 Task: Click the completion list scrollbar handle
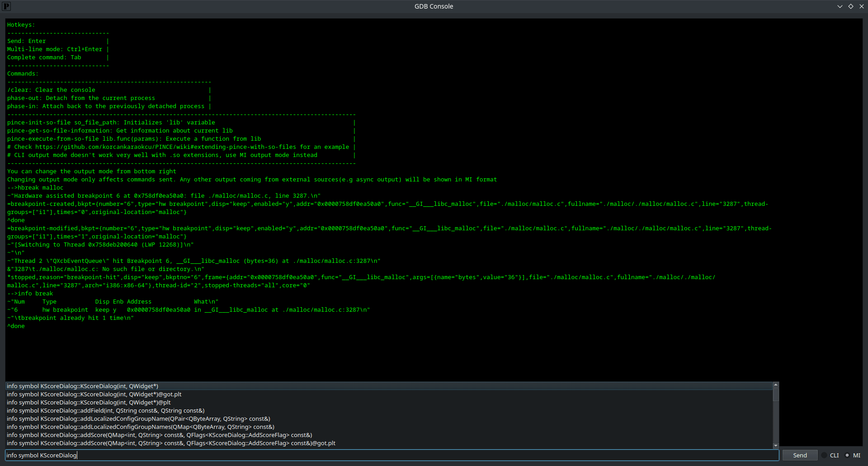(x=776, y=395)
